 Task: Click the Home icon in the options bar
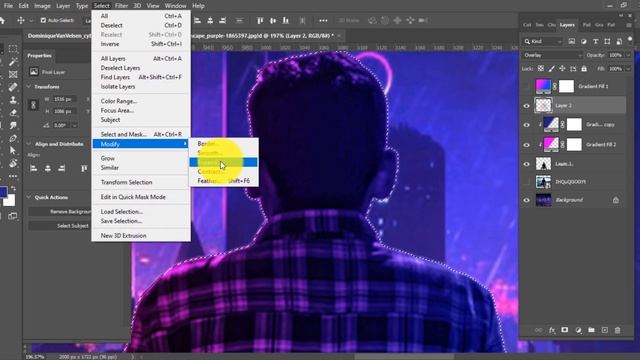2,20
